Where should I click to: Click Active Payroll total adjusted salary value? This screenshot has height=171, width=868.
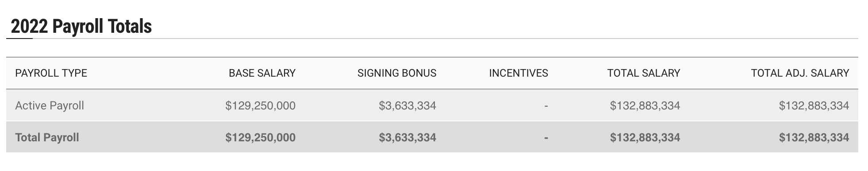[x=814, y=105]
